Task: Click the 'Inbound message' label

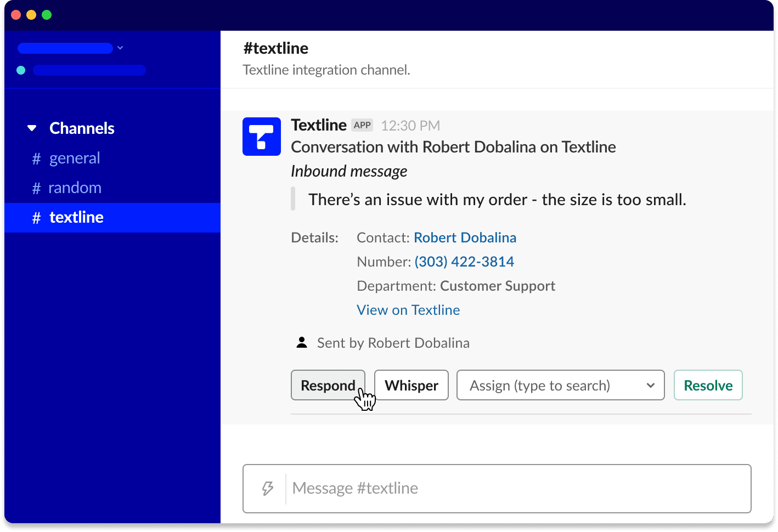Action: pyautogui.click(x=349, y=171)
